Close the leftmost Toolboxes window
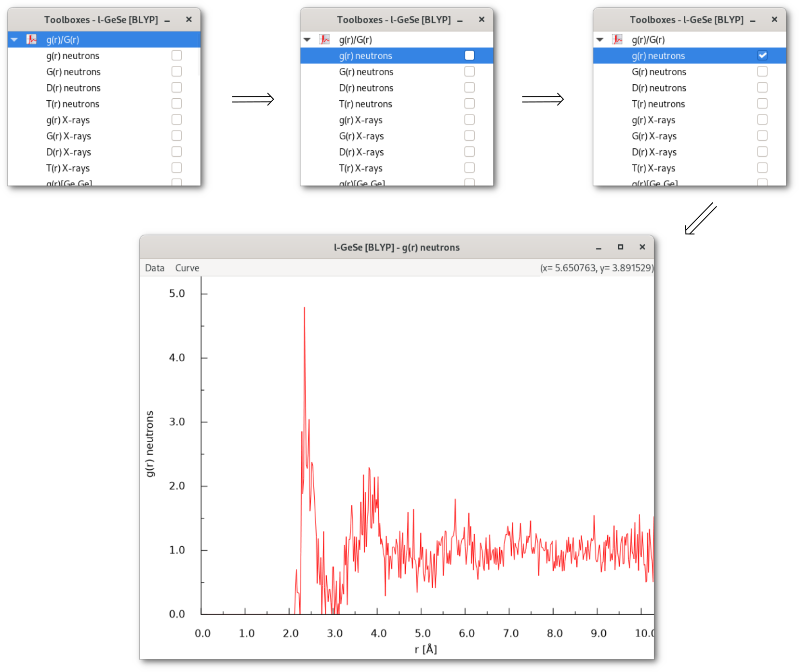The image size is (799, 672). coord(189,20)
